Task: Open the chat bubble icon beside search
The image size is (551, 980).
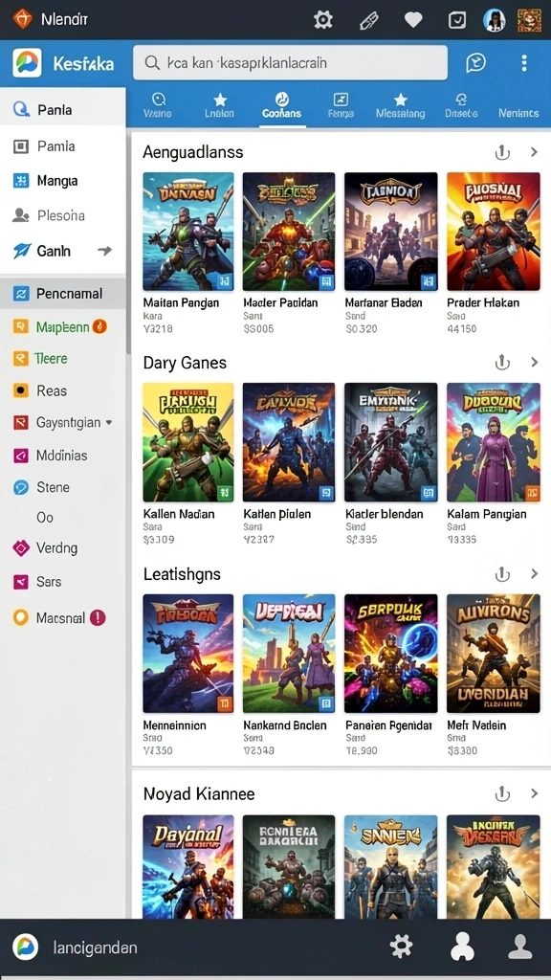Action: (476, 62)
